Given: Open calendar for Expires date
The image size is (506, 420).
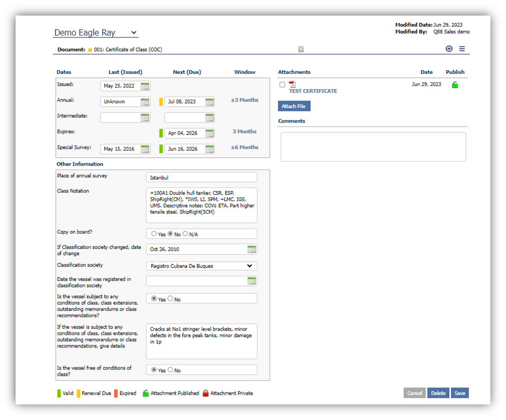Looking at the screenshot, I should (x=209, y=133).
